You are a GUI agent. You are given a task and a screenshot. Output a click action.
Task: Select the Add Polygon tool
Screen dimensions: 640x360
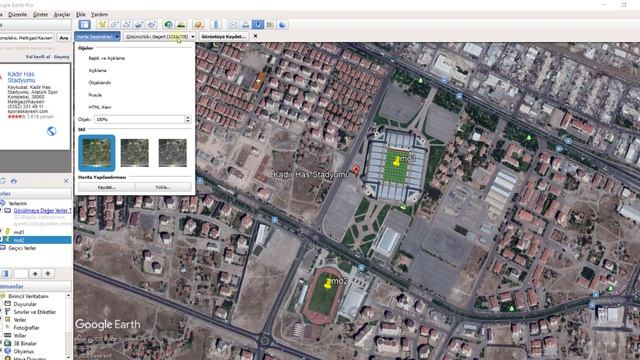[114, 24]
